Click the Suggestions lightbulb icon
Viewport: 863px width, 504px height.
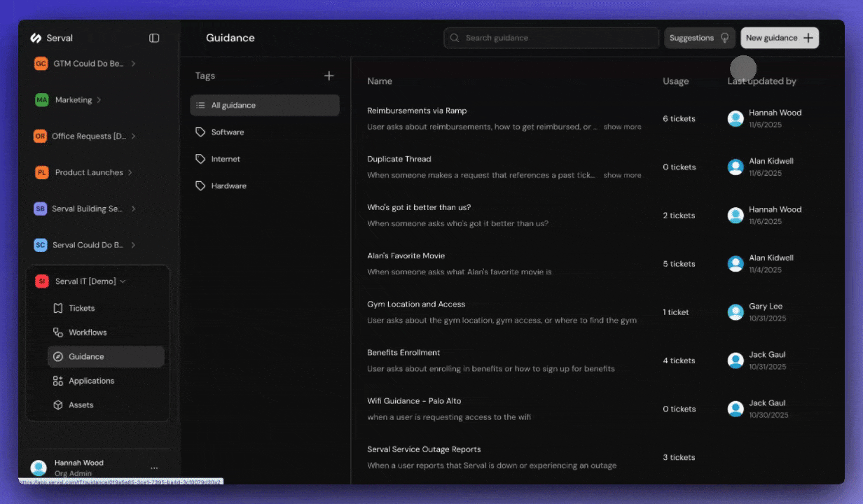click(x=725, y=38)
